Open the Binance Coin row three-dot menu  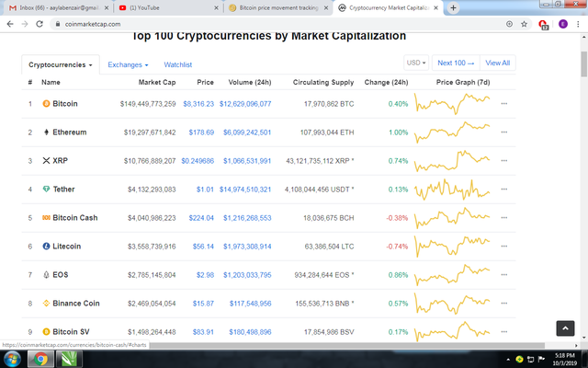tap(504, 304)
